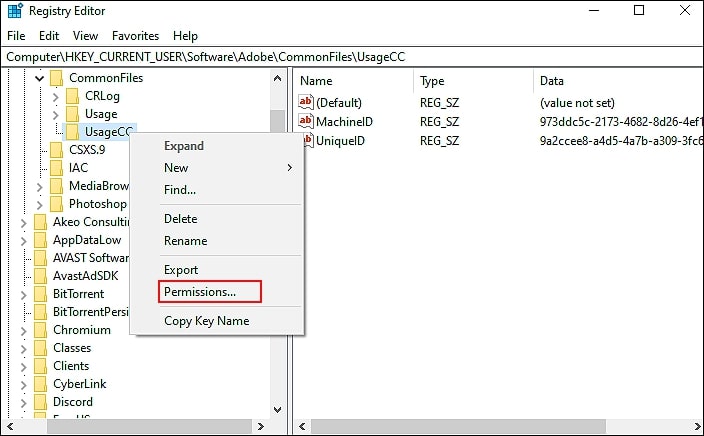Expand the Usage key chevron
Image resolution: width=704 pixels, height=436 pixels.
point(55,115)
